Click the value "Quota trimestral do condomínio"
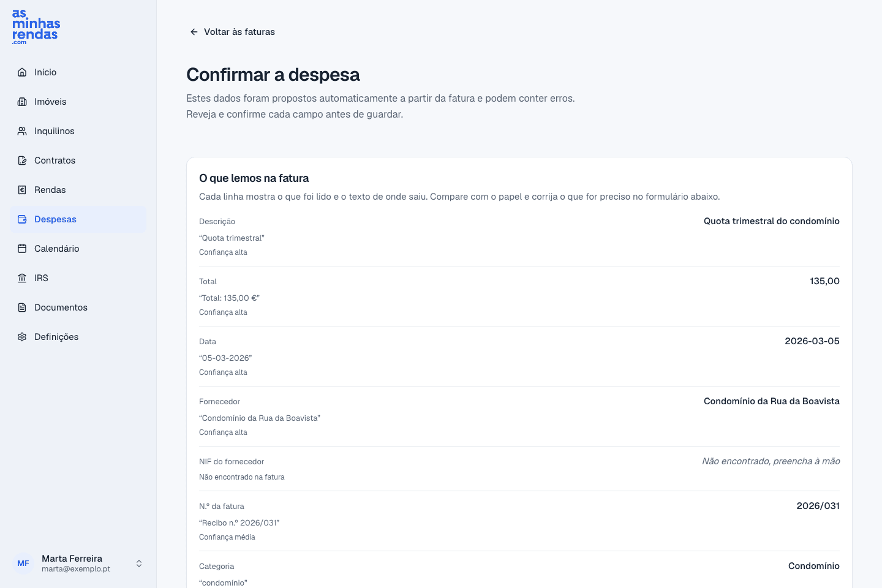The width and height of the screenshot is (882, 588). pos(772,221)
